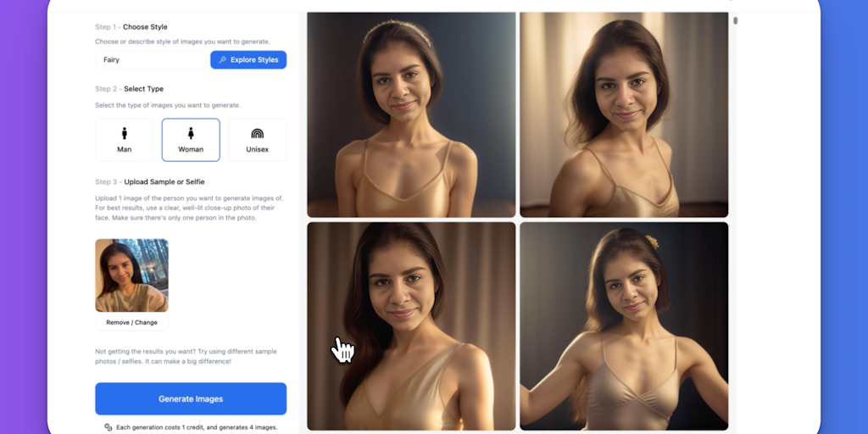Choose the Unisex type option
Image resolution: width=868 pixels, height=434 pixels.
click(258, 140)
